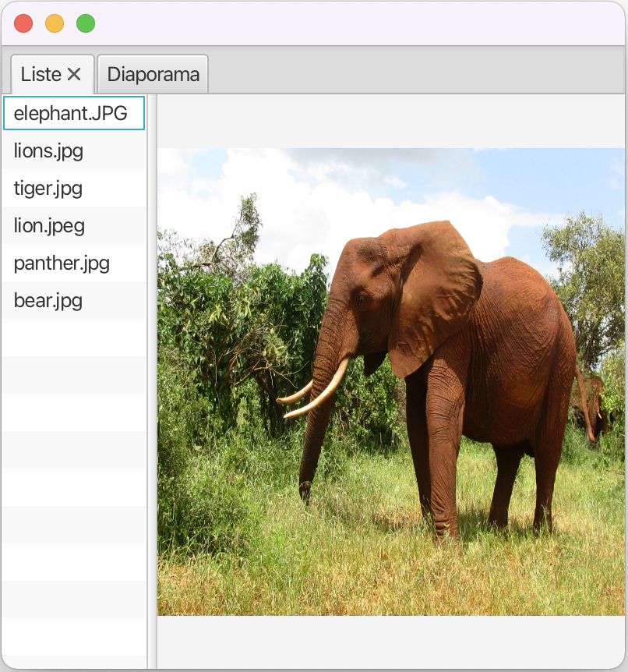Select the Liste tab label

(x=41, y=75)
